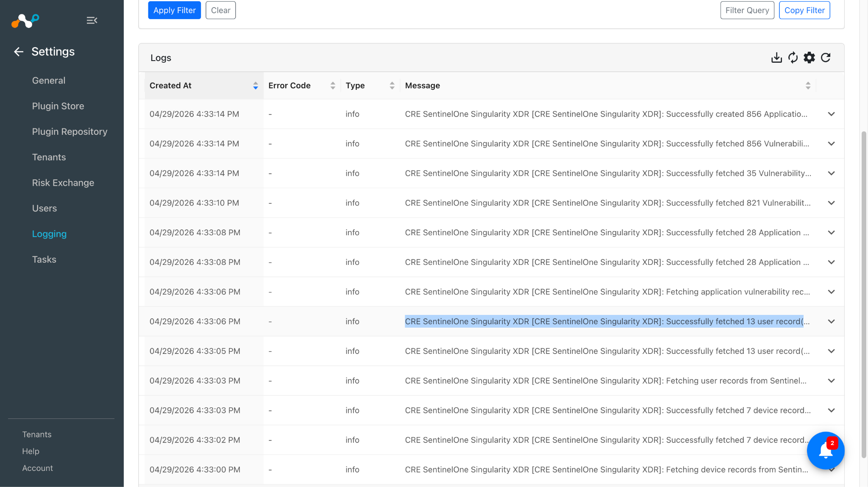Viewport: 868px width, 487px height.
Task: Click 'Successfully fetched 821 Vulnerabilit...' message
Action: pos(608,203)
